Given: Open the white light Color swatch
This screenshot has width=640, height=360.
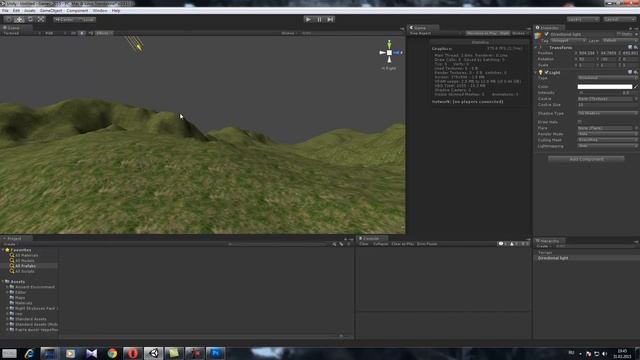Looking at the screenshot, I should (x=604, y=87).
